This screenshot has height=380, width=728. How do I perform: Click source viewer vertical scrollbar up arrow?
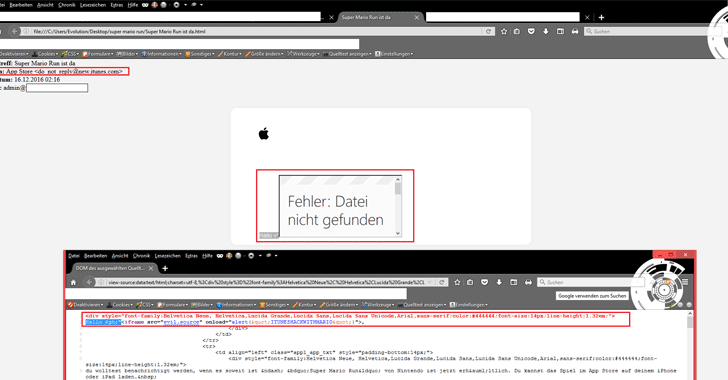coord(690,314)
